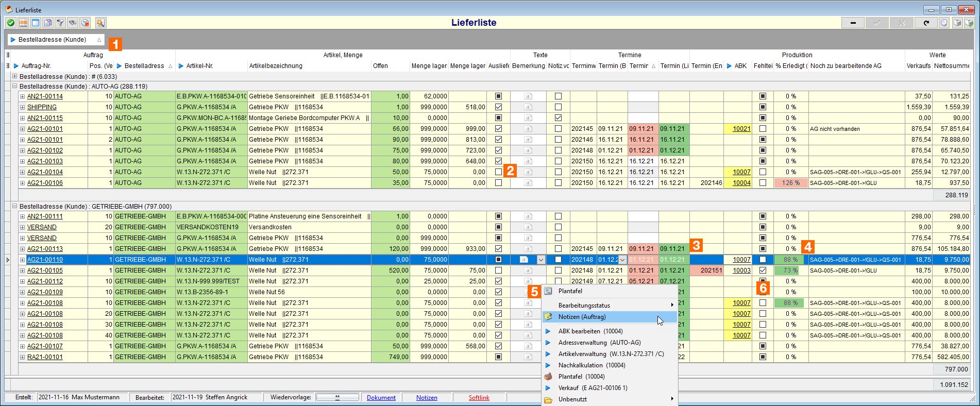
Task: Open order link RA21-00101
Action: (45, 357)
